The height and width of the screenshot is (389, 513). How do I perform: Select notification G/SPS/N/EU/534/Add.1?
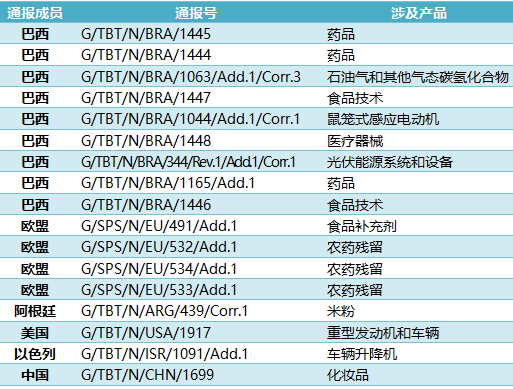click(159, 269)
